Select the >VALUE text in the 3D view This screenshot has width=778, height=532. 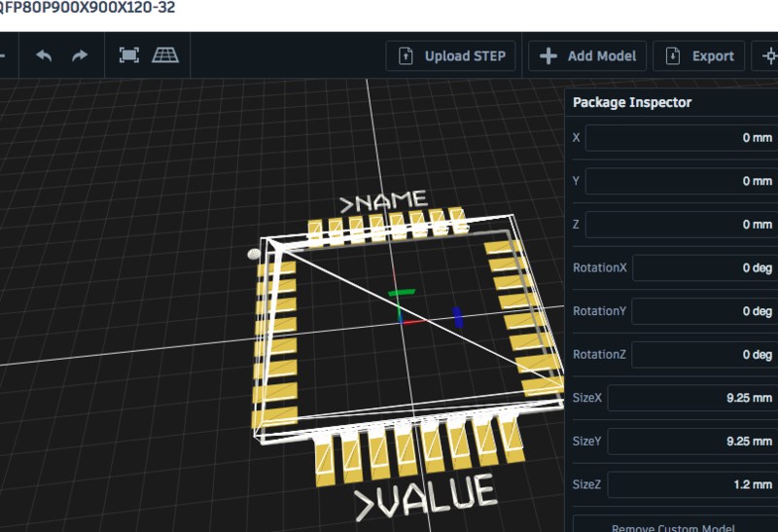coord(425,498)
